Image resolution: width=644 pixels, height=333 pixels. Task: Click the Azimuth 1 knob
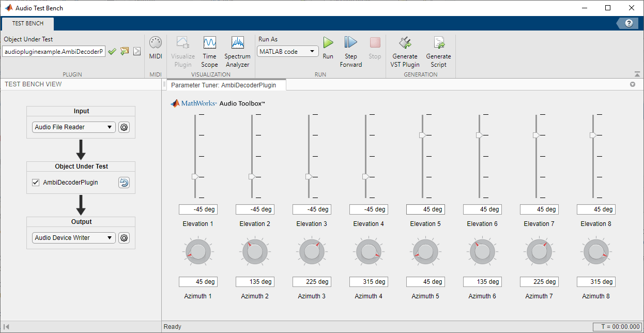(198, 252)
